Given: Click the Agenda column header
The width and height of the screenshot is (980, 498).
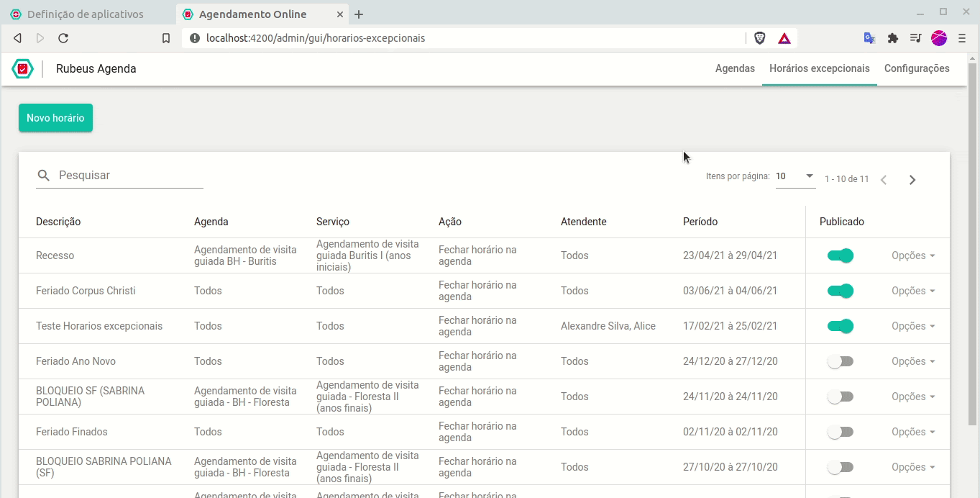Looking at the screenshot, I should tap(211, 222).
